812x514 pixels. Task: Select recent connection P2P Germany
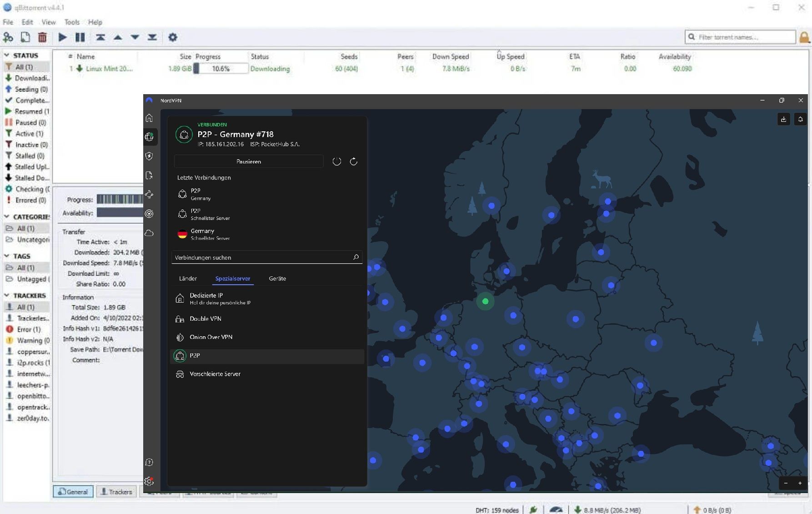(267, 194)
